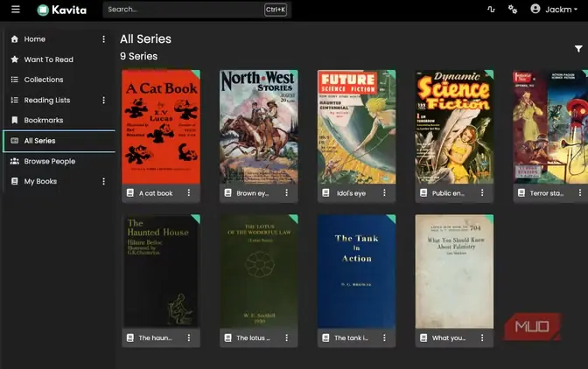Open Reading Lists three-dot menu
The height and width of the screenshot is (369, 588).
103,100
